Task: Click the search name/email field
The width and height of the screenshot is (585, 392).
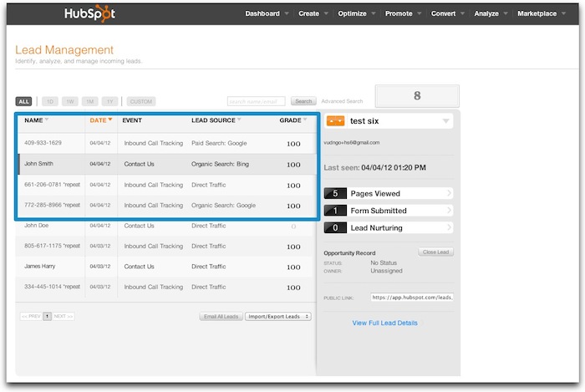Action: (257, 101)
